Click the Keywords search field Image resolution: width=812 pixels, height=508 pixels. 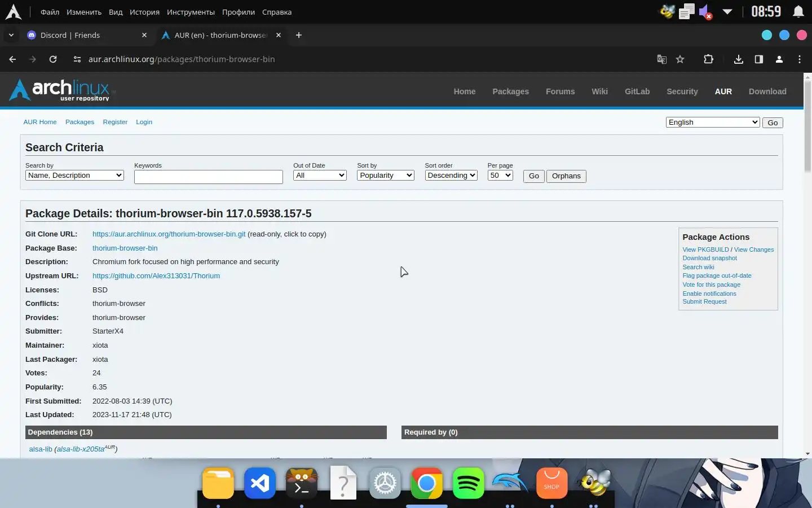(x=209, y=177)
